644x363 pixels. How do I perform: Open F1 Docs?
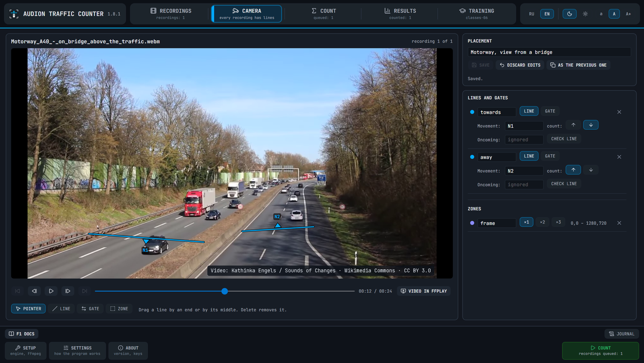tap(22, 334)
